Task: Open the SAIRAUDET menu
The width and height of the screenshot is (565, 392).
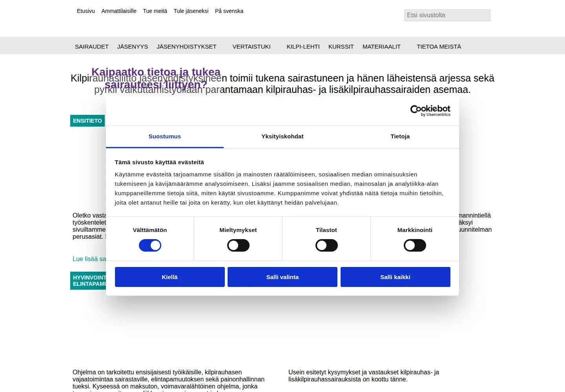Action: coord(92,47)
